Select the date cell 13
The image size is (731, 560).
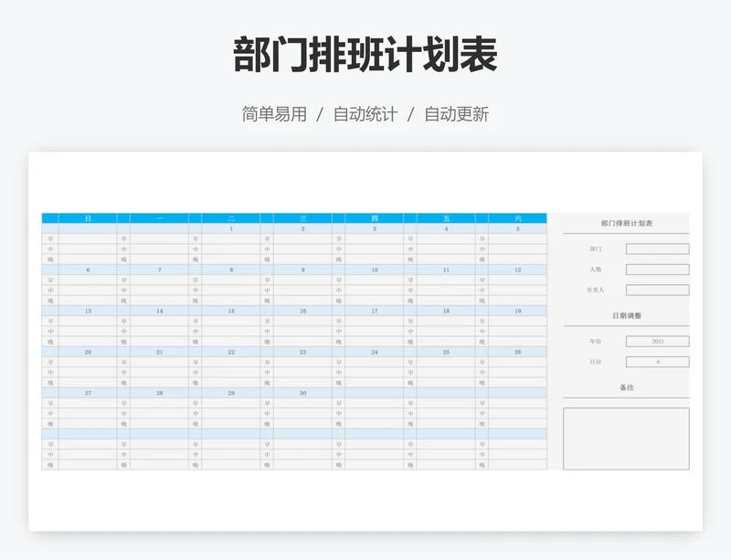[x=88, y=311]
